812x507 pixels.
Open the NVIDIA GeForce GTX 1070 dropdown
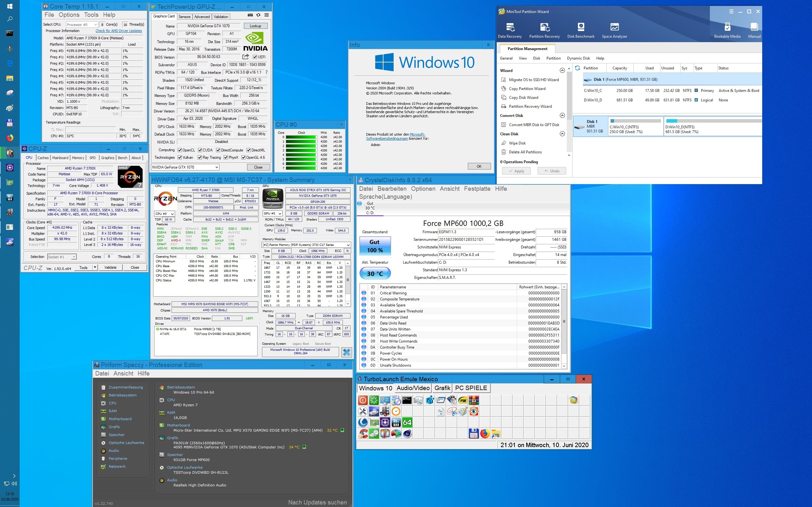point(185,167)
